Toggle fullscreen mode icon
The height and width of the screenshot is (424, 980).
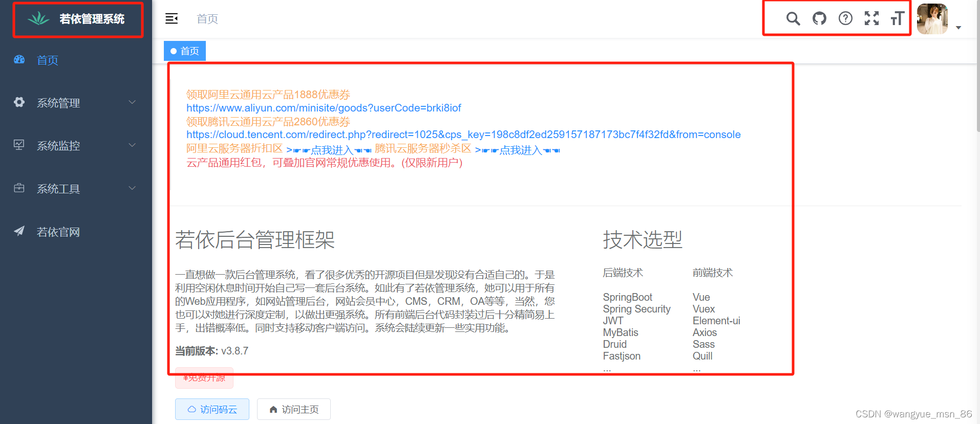click(871, 19)
